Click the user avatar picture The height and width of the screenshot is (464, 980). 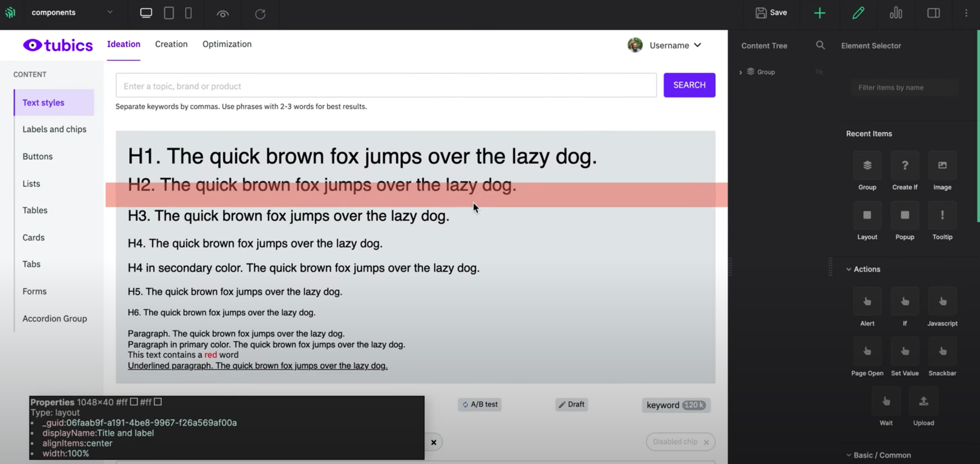[x=635, y=45]
